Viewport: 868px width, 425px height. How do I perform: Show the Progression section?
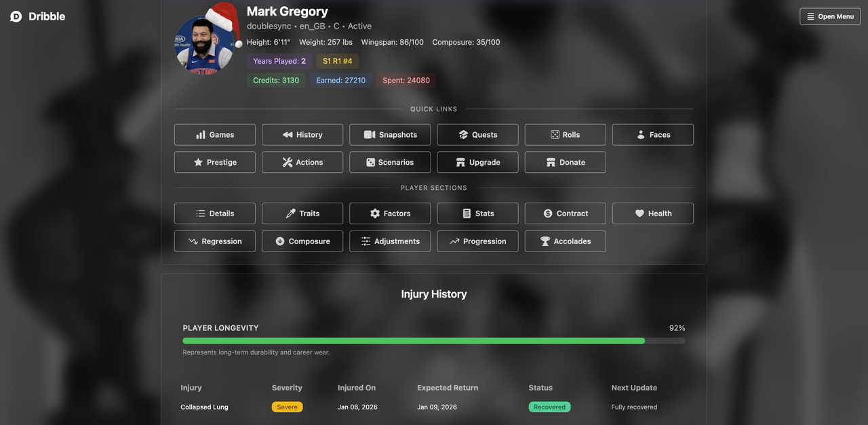(477, 241)
